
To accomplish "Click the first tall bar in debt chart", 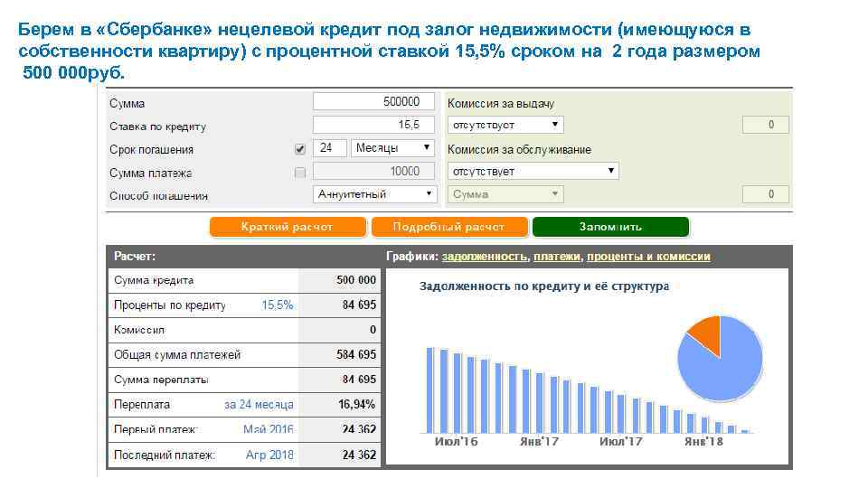I will (430, 390).
